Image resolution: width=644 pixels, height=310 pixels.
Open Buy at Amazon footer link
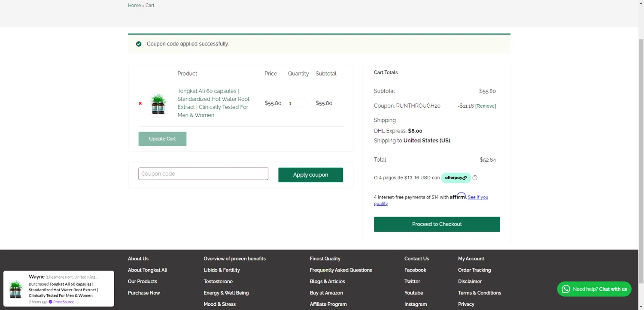326,293
